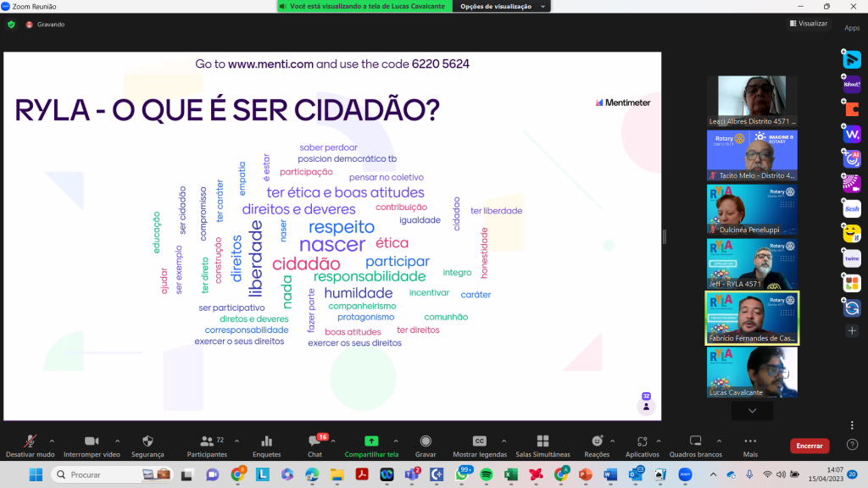Open the Visualizar view menu
This screenshot has width=868, height=488.
(x=808, y=24)
